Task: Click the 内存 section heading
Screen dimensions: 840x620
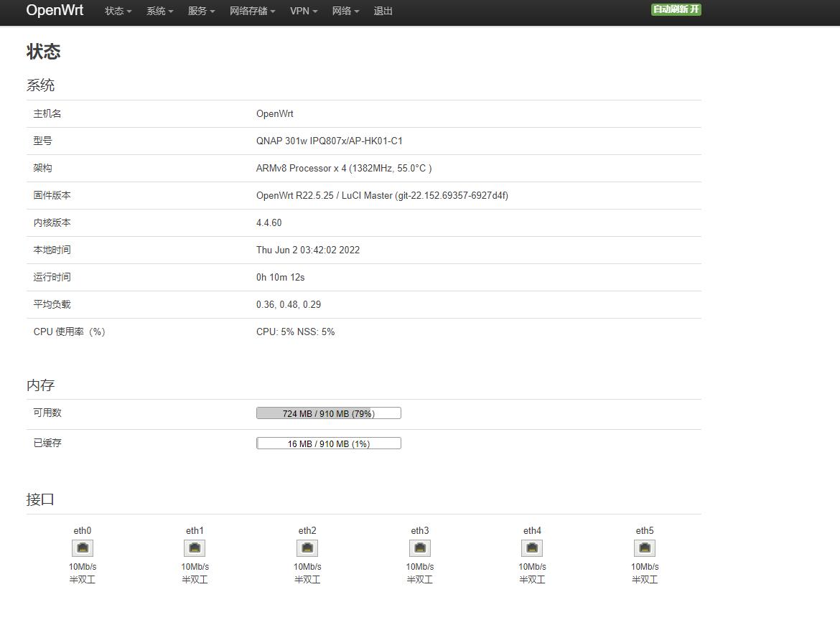Action: point(40,385)
